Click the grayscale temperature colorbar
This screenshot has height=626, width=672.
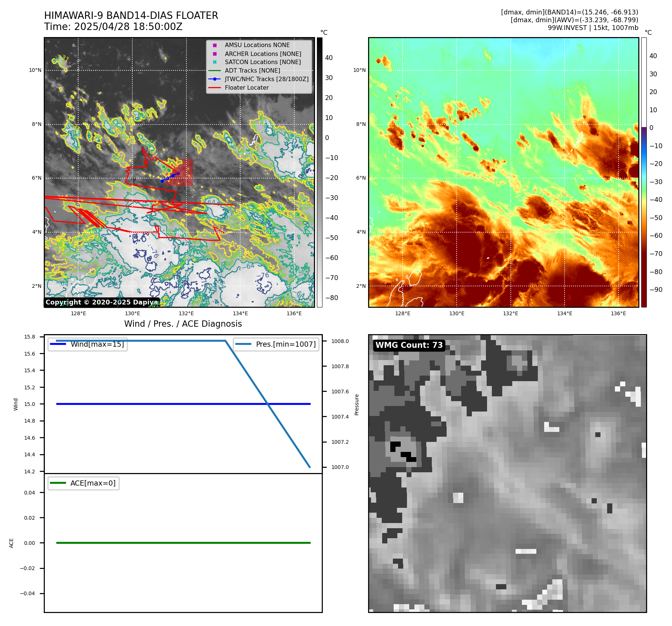tap(320, 172)
